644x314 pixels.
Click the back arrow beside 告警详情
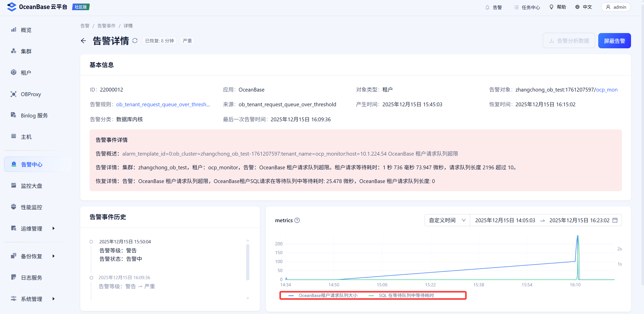click(x=83, y=41)
